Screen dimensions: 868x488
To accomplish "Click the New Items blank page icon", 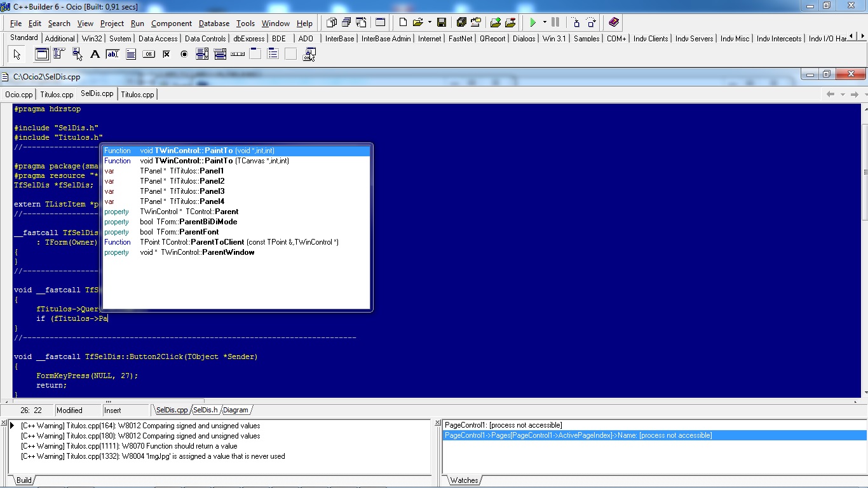I will tap(403, 23).
